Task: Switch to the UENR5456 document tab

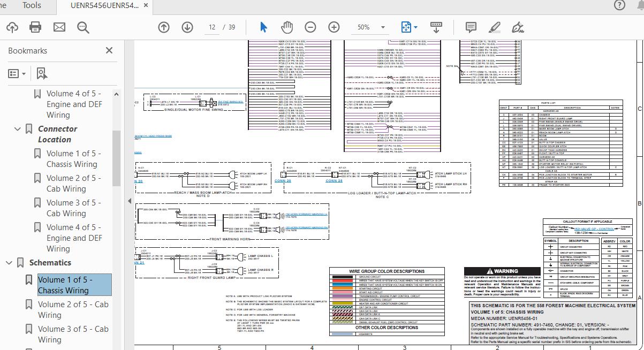Action: (105, 5)
